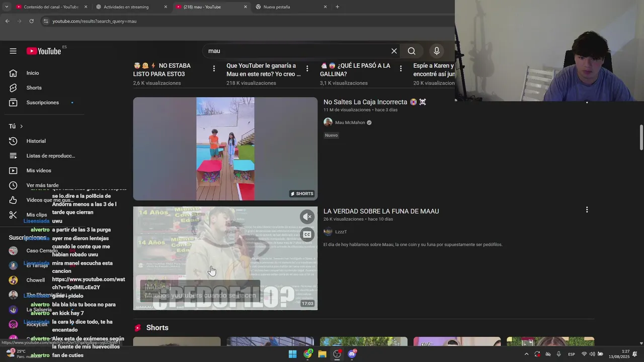Open the ESP keyboard language switcher
Viewport: 644px width, 362px height.
pos(572,354)
